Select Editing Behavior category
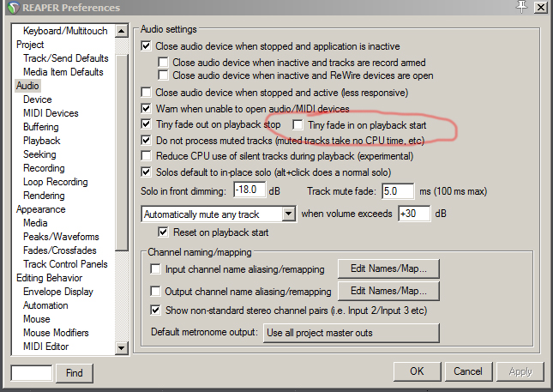The width and height of the screenshot is (553, 392). click(x=50, y=278)
